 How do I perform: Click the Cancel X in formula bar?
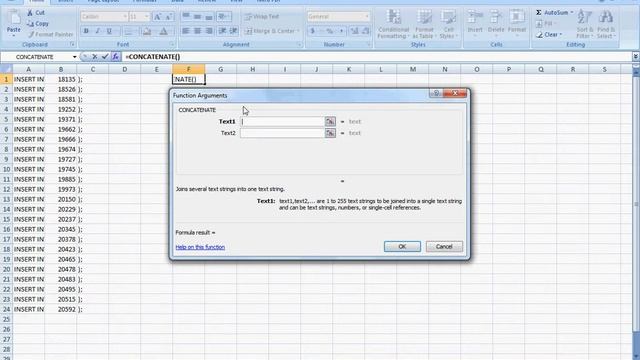[x=95, y=57]
